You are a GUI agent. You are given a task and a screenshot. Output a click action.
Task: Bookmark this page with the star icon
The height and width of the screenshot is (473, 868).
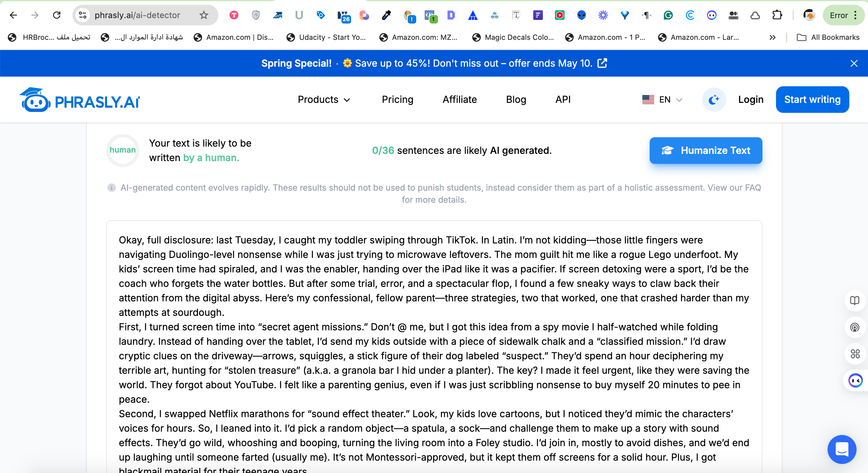click(204, 15)
